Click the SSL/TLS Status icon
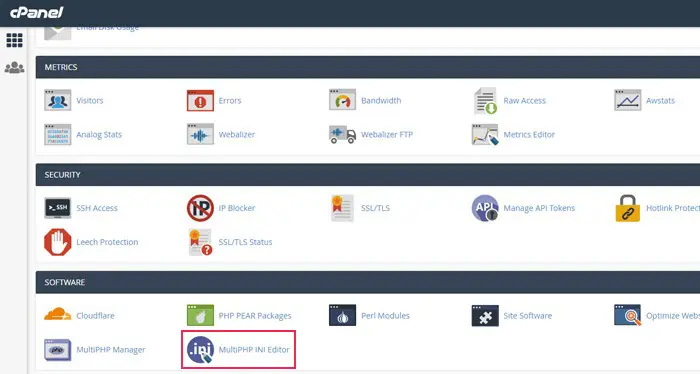This screenshot has height=374, width=700. pos(200,242)
